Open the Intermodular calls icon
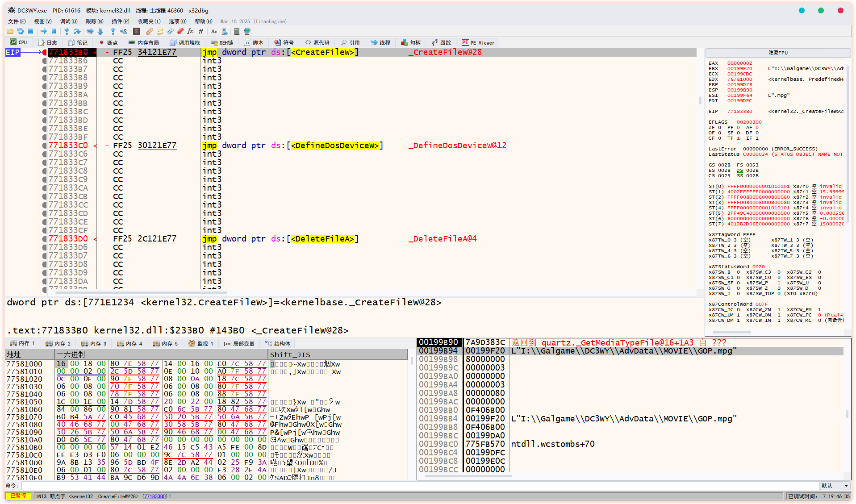Viewport: 856px width, 504px height. (224, 31)
